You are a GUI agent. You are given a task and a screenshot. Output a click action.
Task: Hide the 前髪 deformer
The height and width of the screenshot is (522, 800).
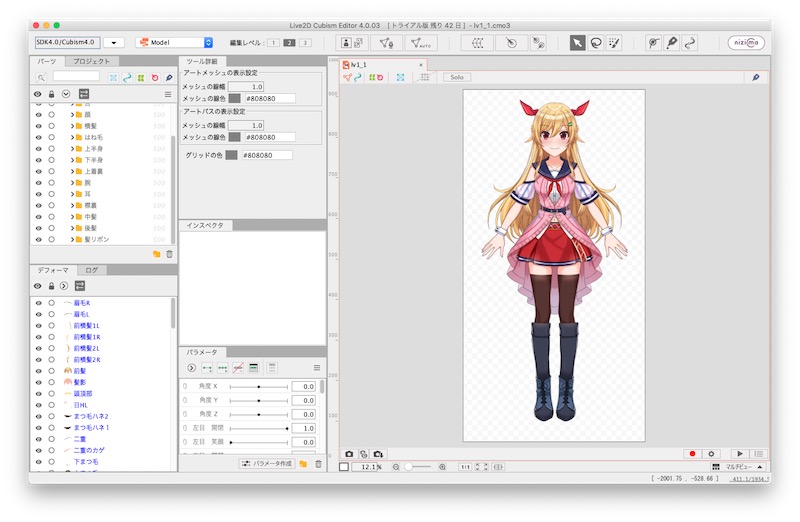(x=38, y=371)
